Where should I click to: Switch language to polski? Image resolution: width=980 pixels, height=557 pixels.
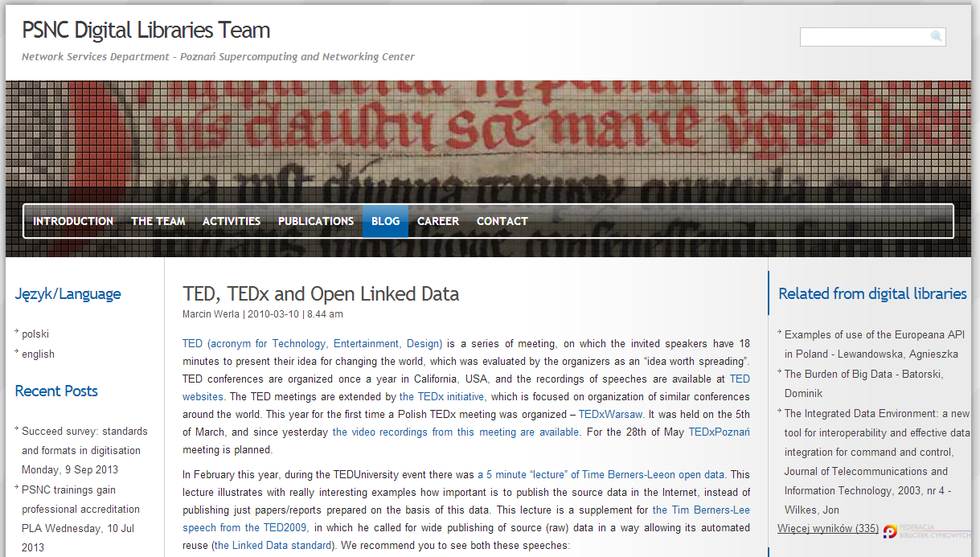tap(35, 334)
